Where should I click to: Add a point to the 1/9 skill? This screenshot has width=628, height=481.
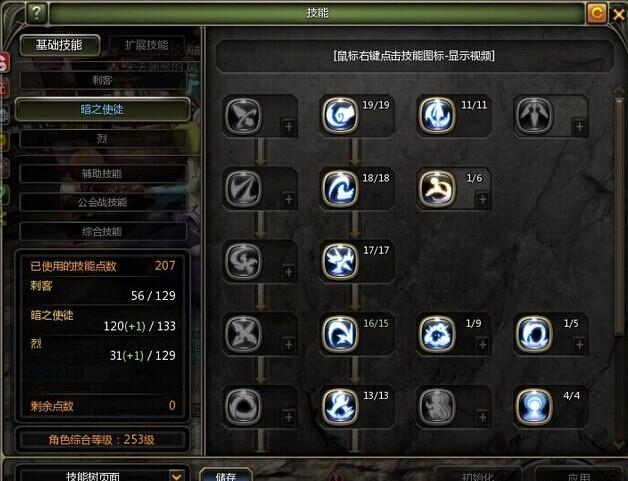(x=483, y=344)
